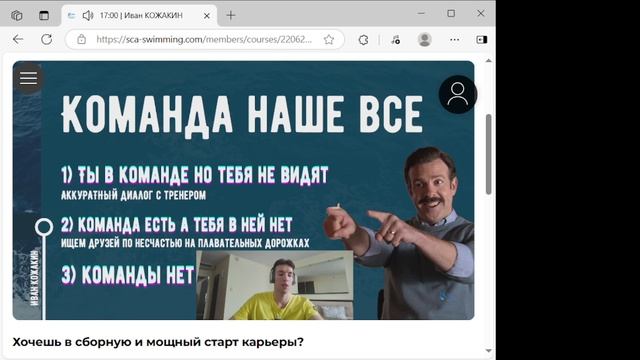Open the workspaces icon in title bar
Viewport: 640px width, 360px height.
[x=16, y=16]
